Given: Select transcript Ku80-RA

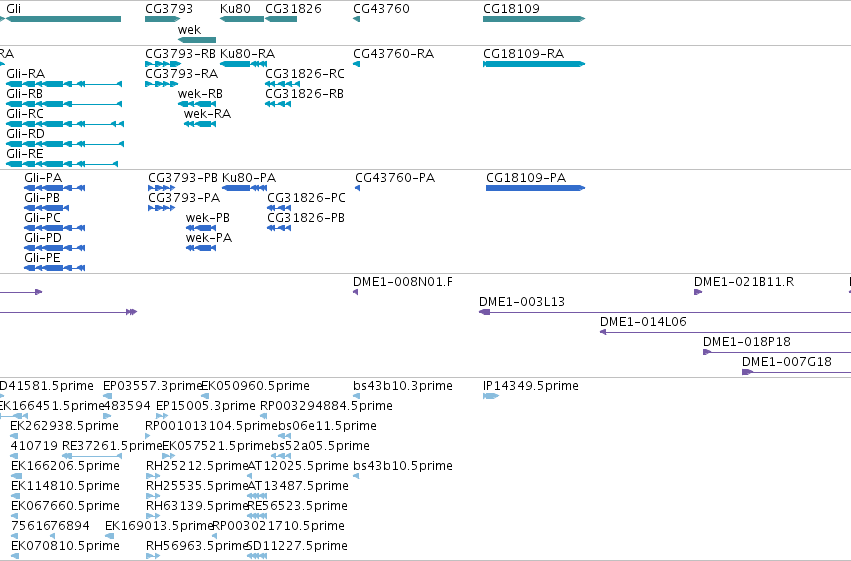Looking at the screenshot, I should pyautogui.click(x=247, y=54).
